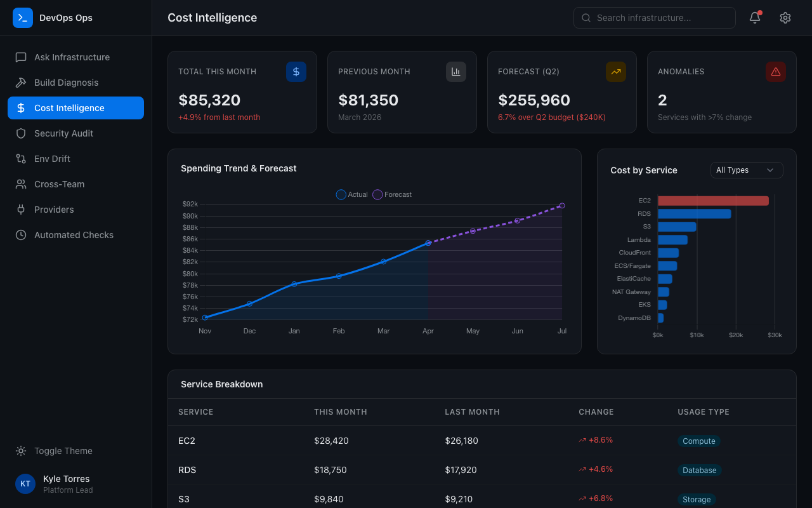Click the trending arrow icon on Forecast card
This screenshot has height=508, width=812.
[615, 72]
